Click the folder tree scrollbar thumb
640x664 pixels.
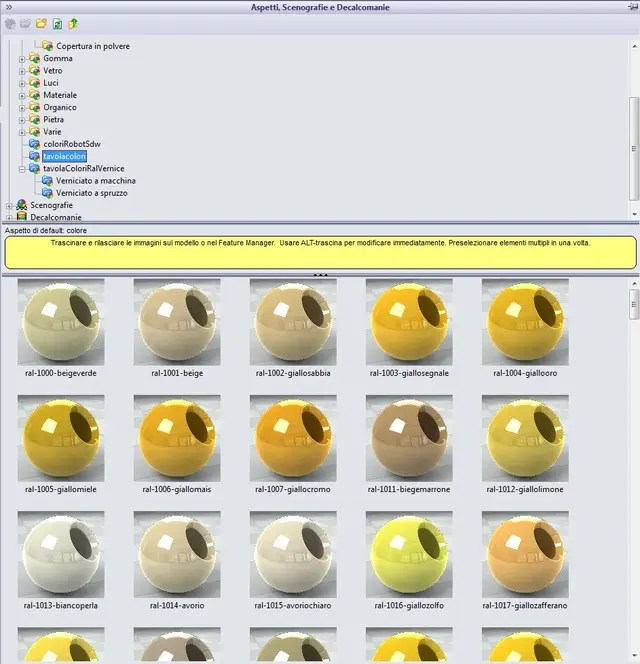pos(634,148)
